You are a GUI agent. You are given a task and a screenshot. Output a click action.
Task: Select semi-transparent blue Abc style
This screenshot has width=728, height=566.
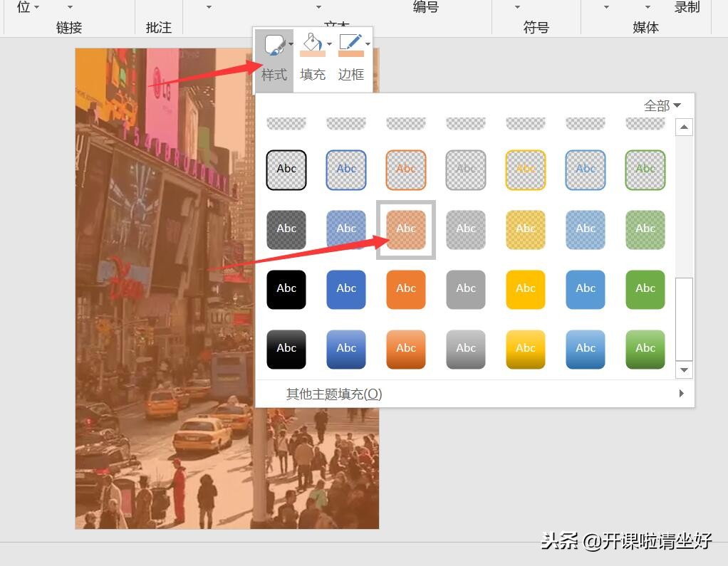[x=346, y=230]
